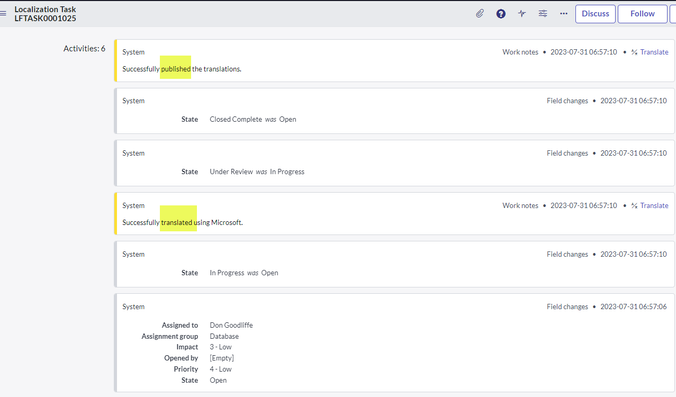
Task: Open the more options ellipsis menu
Action: pos(563,14)
